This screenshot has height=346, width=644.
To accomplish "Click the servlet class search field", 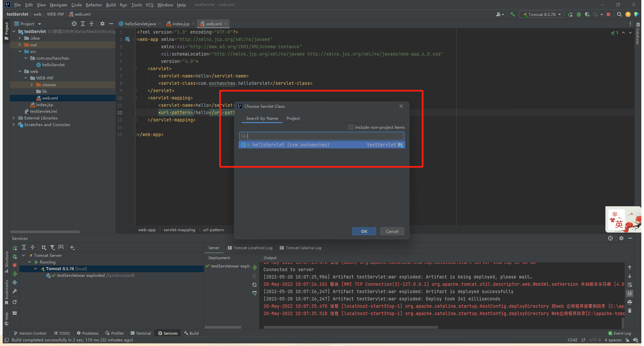I will (322, 136).
